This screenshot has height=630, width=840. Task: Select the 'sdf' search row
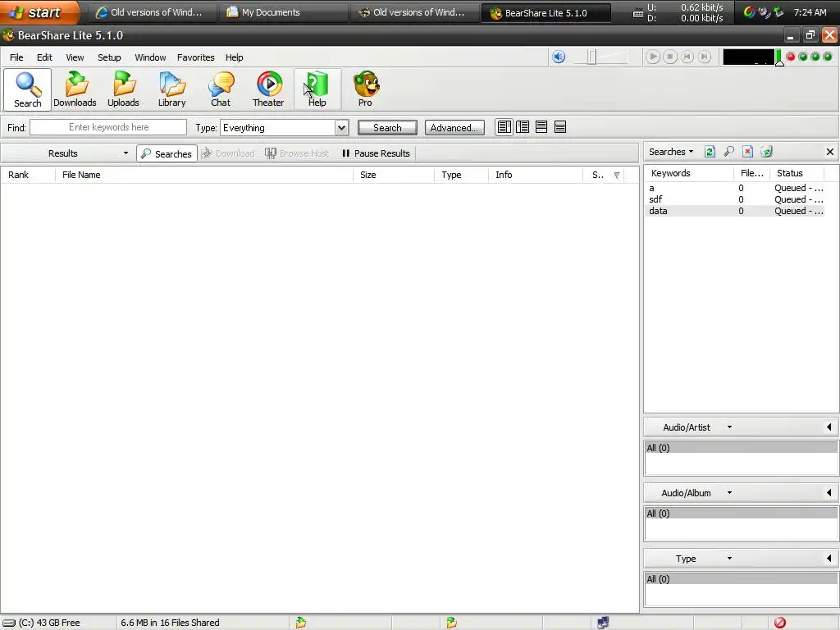click(736, 199)
